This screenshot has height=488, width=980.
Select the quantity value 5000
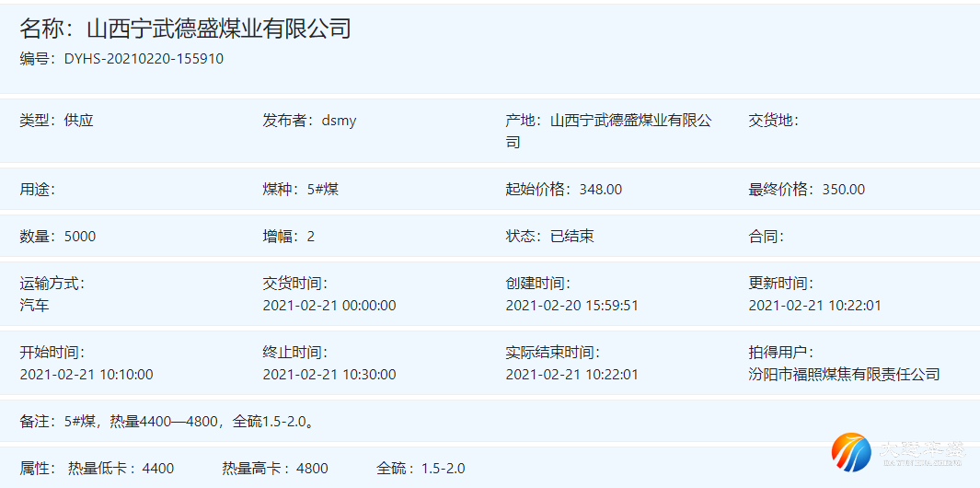pyautogui.click(x=80, y=237)
